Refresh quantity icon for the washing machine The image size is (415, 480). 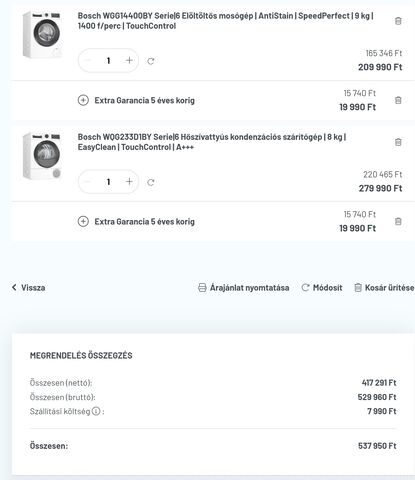pos(151,61)
